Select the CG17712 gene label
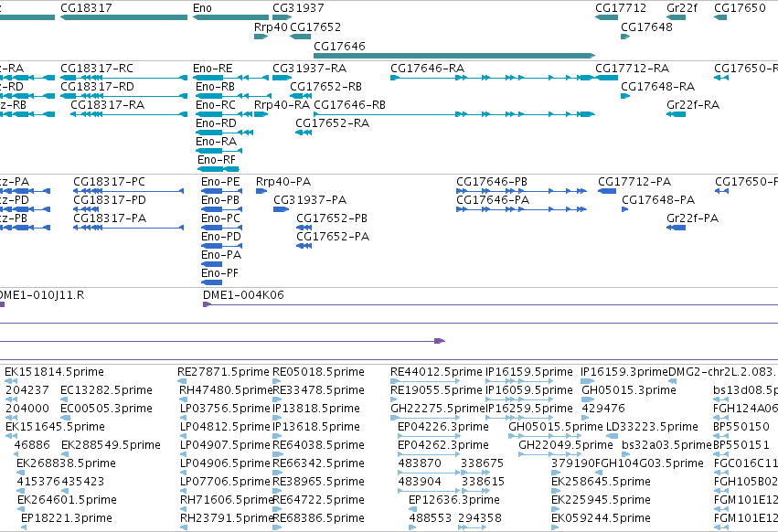The width and height of the screenshot is (778, 532). click(x=621, y=8)
